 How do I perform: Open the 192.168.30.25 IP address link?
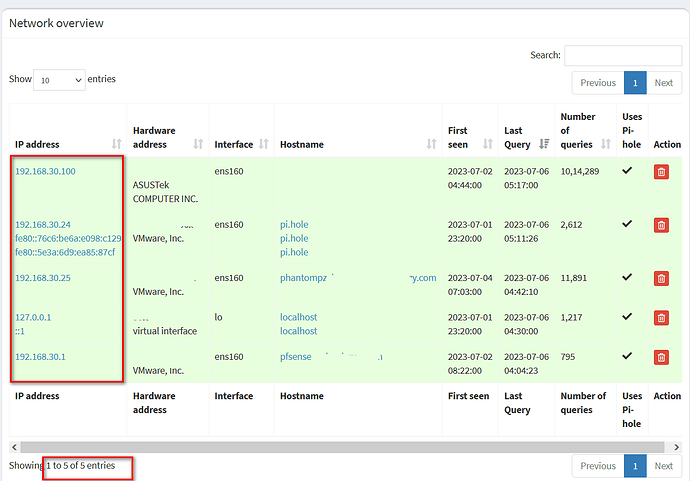click(43, 277)
